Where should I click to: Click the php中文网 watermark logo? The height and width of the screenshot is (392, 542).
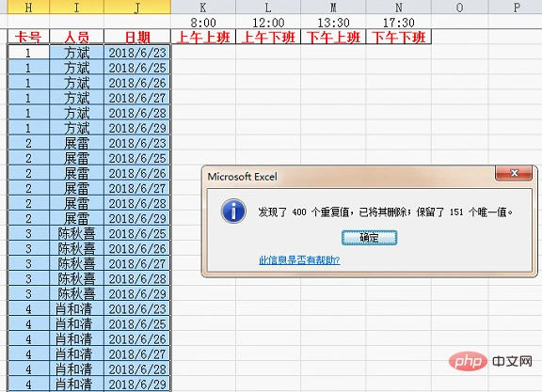click(x=490, y=361)
